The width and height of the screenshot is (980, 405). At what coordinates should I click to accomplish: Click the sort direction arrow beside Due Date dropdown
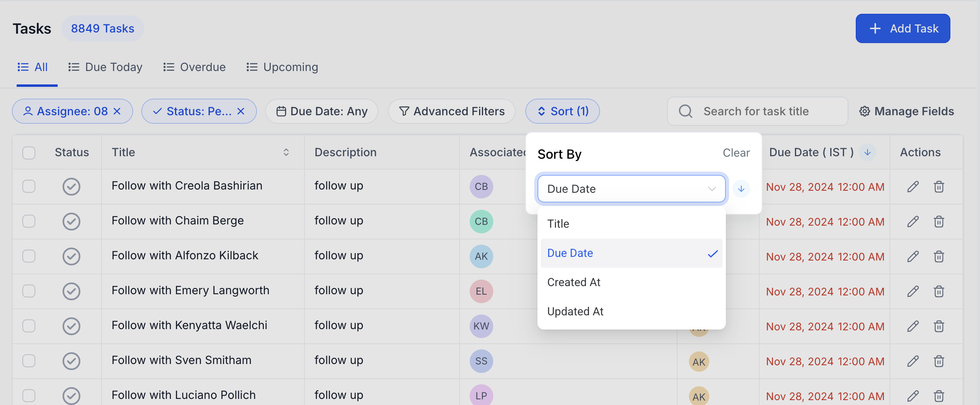(741, 189)
